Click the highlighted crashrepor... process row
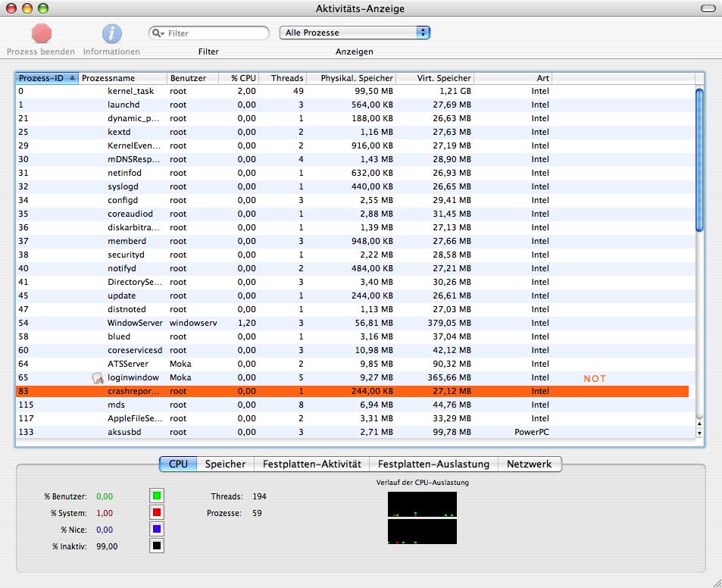This screenshot has height=588, width=722. pyautogui.click(x=352, y=392)
